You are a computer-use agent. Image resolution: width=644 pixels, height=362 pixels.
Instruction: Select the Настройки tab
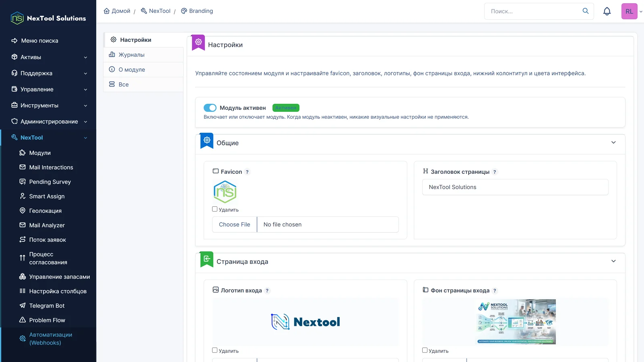click(x=144, y=40)
